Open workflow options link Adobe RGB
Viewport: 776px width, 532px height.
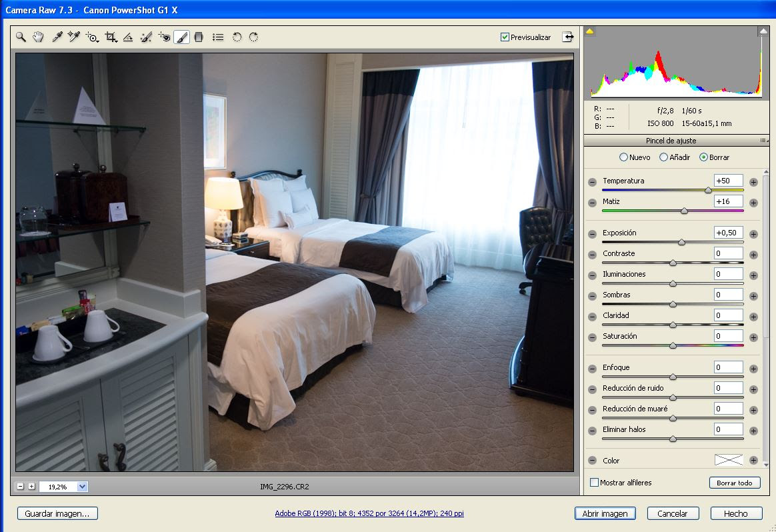pyautogui.click(x=369, y=514)
